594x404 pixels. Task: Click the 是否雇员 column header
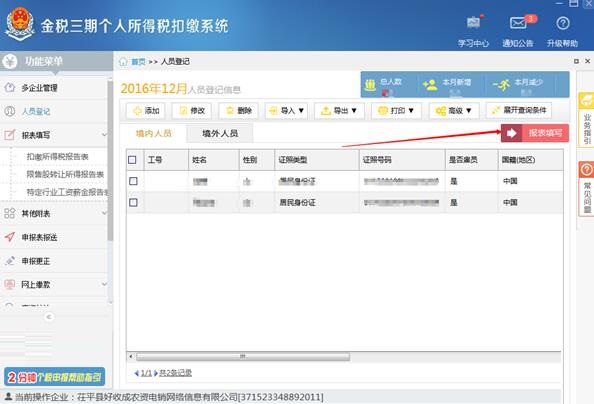pos(471,160)
